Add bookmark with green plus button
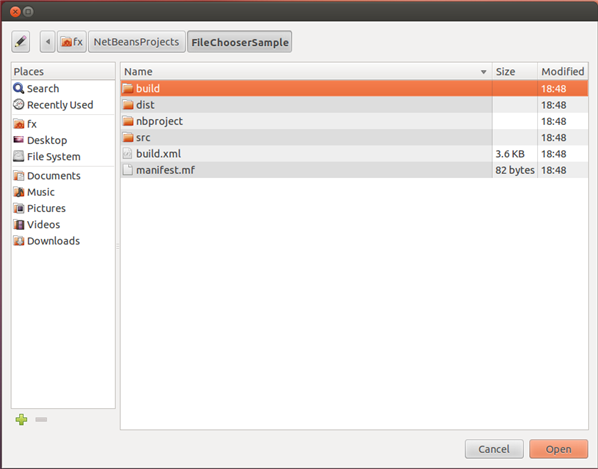 pyautogui.click(x=21, y=419)
